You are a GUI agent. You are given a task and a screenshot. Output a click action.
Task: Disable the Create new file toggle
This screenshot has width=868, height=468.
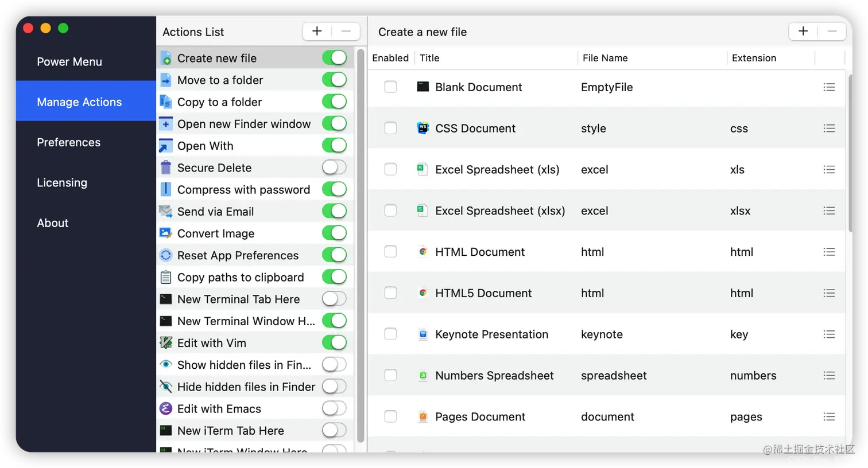334,57
